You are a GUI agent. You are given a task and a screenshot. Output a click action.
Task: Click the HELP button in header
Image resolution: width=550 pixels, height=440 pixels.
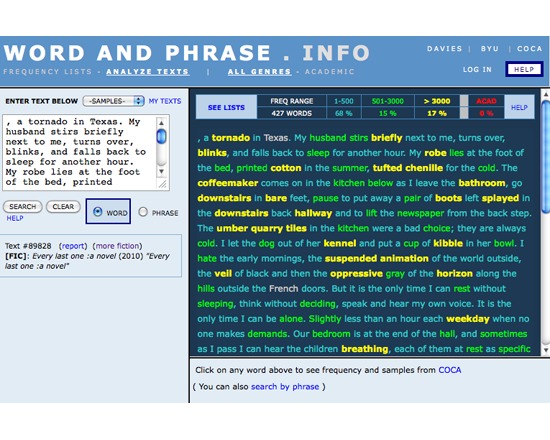point(524,69)
